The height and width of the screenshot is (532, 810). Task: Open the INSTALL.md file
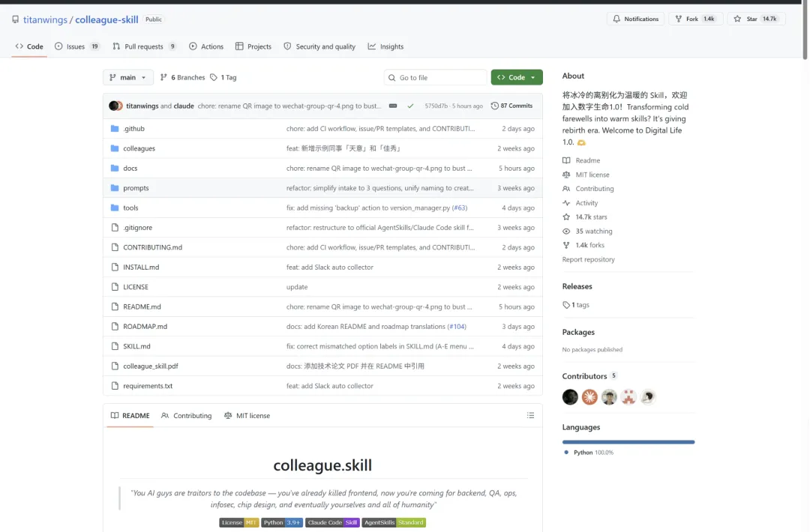point(141,267)
